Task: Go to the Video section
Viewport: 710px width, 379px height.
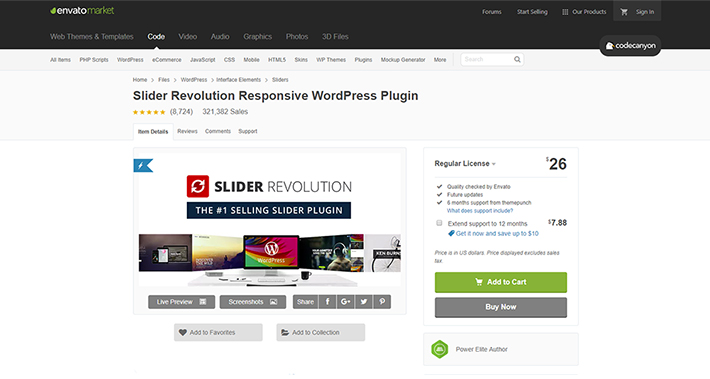Action: [187, 37]
